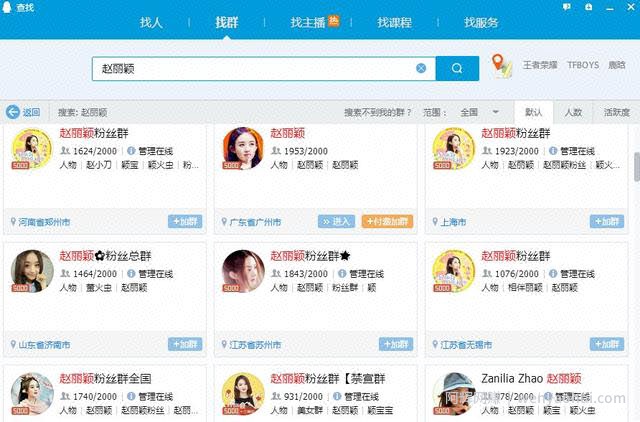
Task: Click 进入 on the 广东省广州市 group
Action: 336,222
